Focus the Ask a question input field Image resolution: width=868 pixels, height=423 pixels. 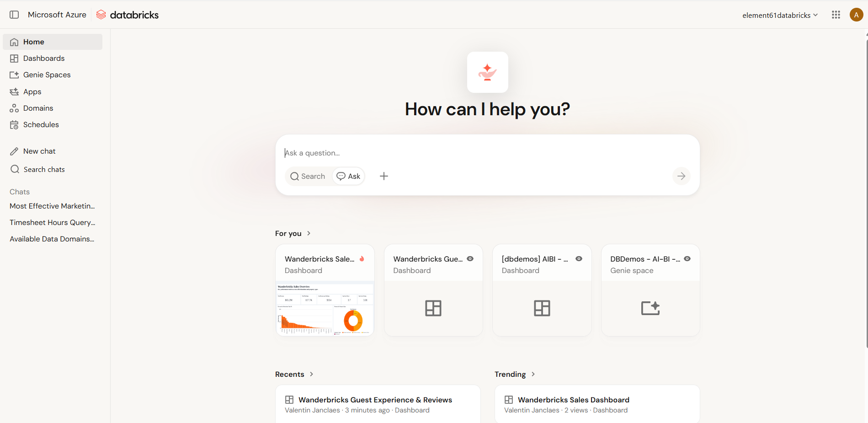(487, 153)
